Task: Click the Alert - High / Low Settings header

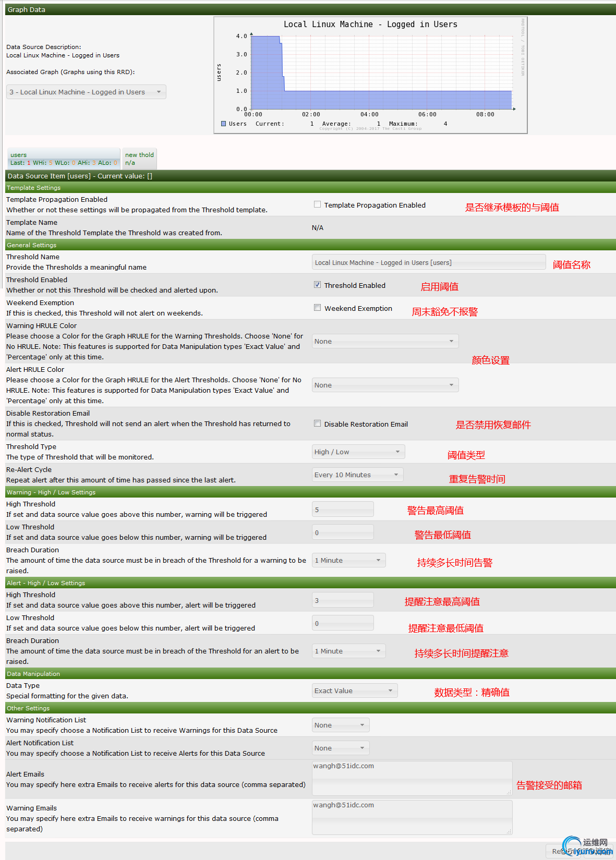Action: 310,583
